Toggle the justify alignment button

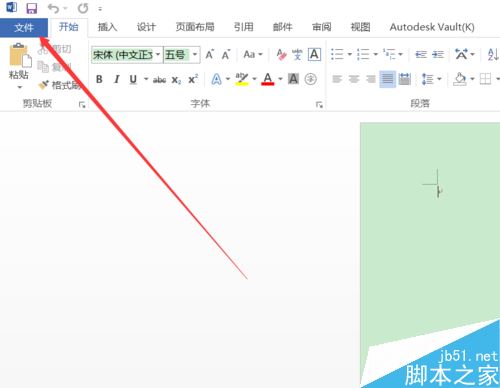(387, 79)
